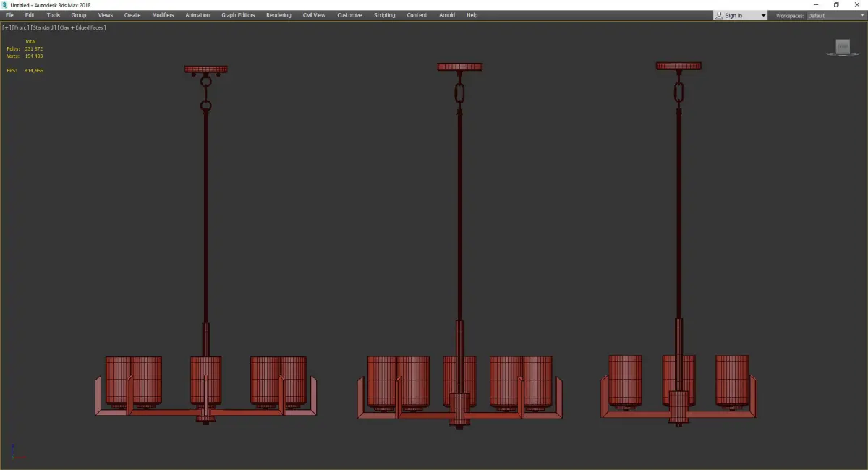Select the middle chandelier model
Viewport: 868px width, 470px height.
[459, 246]
